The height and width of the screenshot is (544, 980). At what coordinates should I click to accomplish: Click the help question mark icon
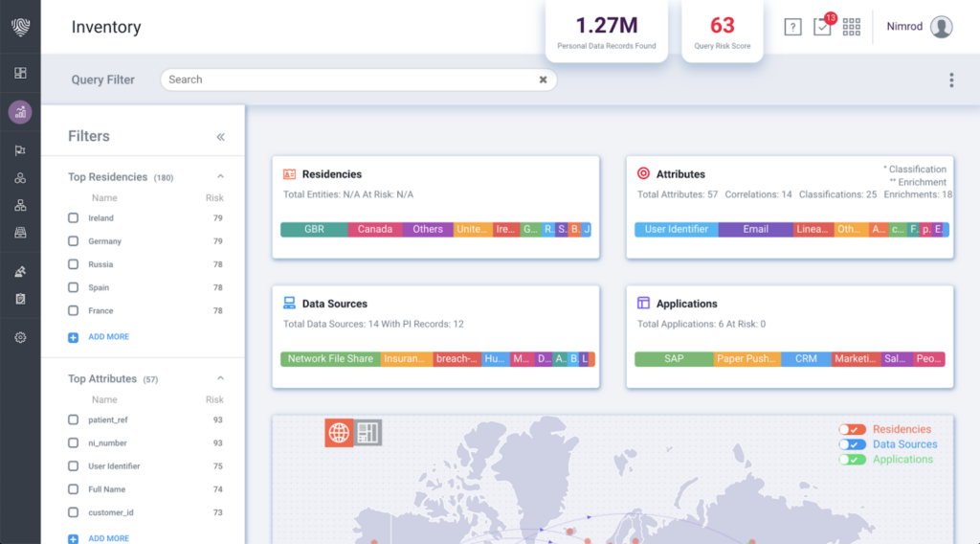tap(792, 27)
